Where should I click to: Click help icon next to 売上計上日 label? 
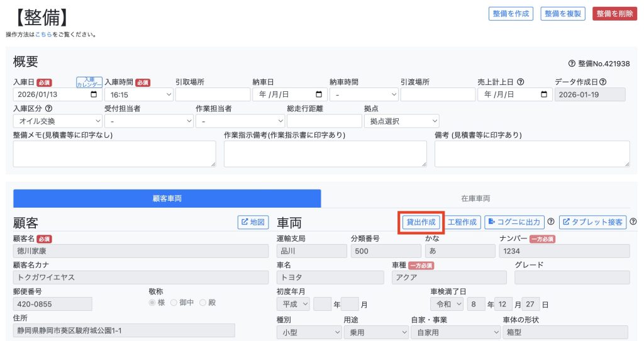pyautogui.click(x=521, y=82)
